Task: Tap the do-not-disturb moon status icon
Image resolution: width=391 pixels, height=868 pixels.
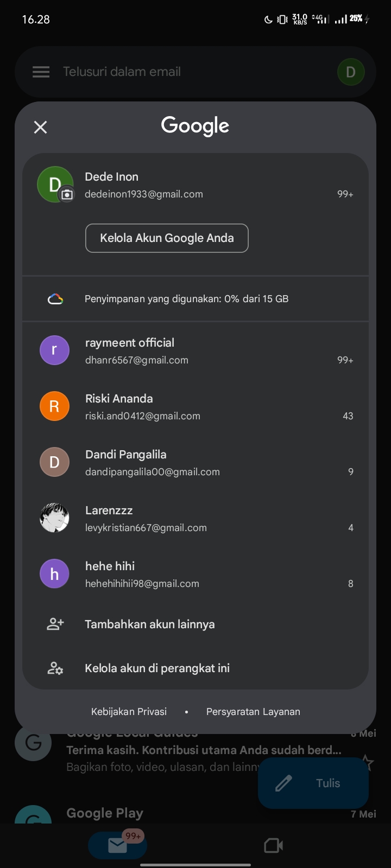Action: (268, 20)
